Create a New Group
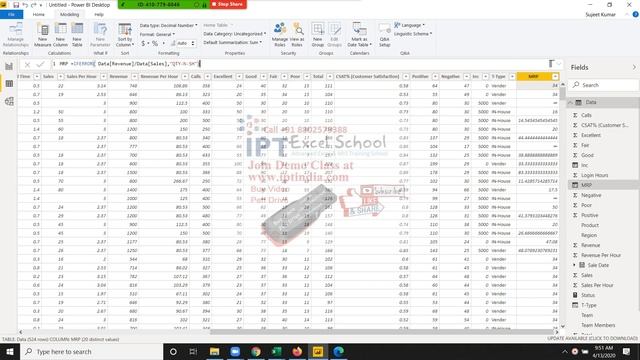Screen dimensions: 640x360 (318, 35)
